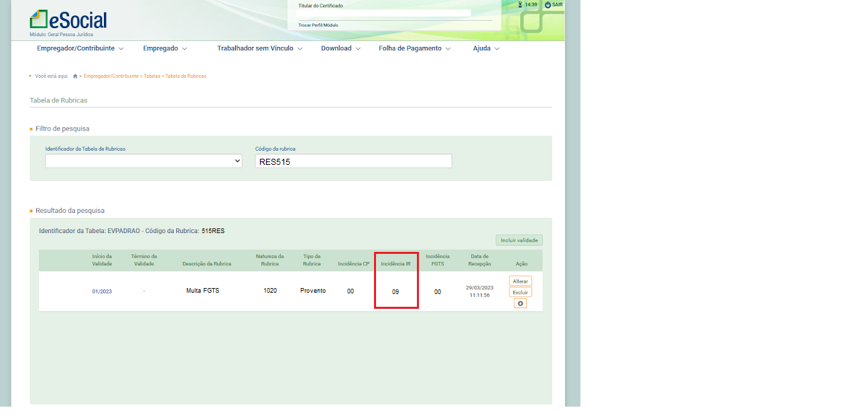Click the Tabelas breadcrumb link

click(152, 76)
